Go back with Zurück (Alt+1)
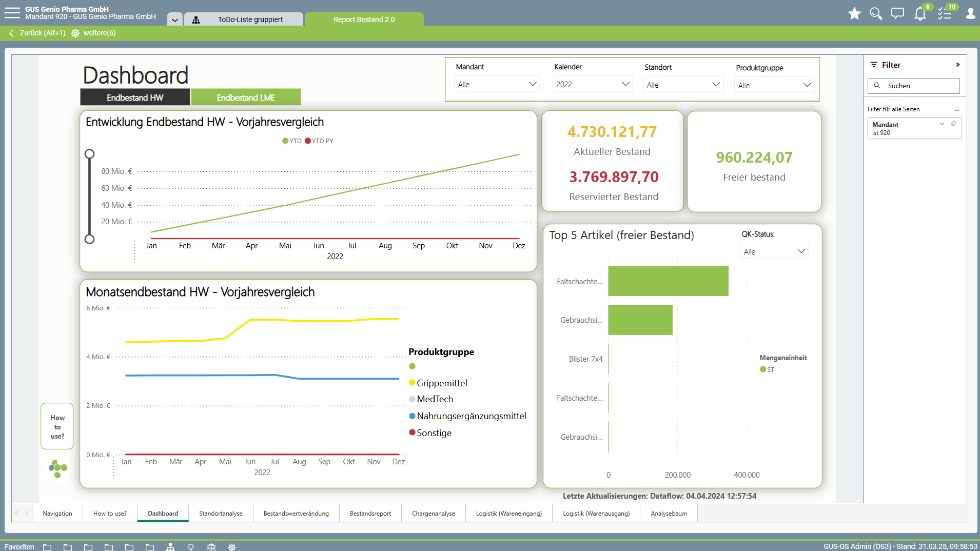Screen dimensions: 980x551 37,33
